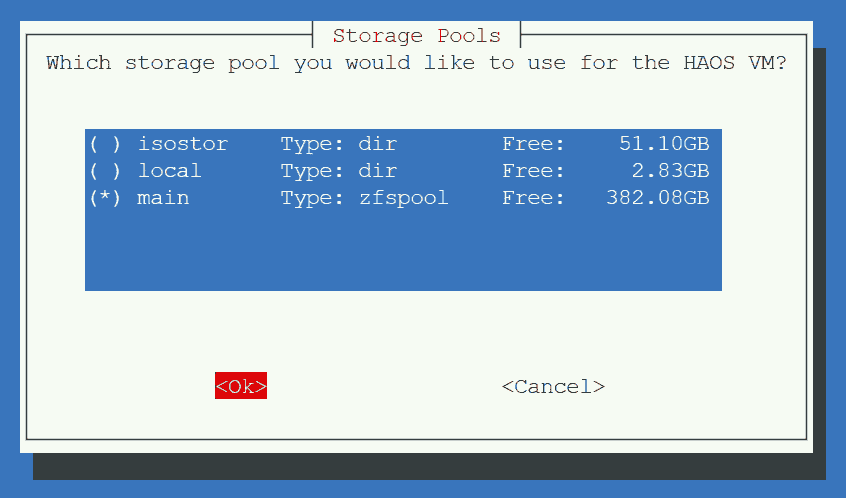The width and height of the screenshot is (846, 498).
Task: Select the 51.10GB free space value
Action: (664, 144)
